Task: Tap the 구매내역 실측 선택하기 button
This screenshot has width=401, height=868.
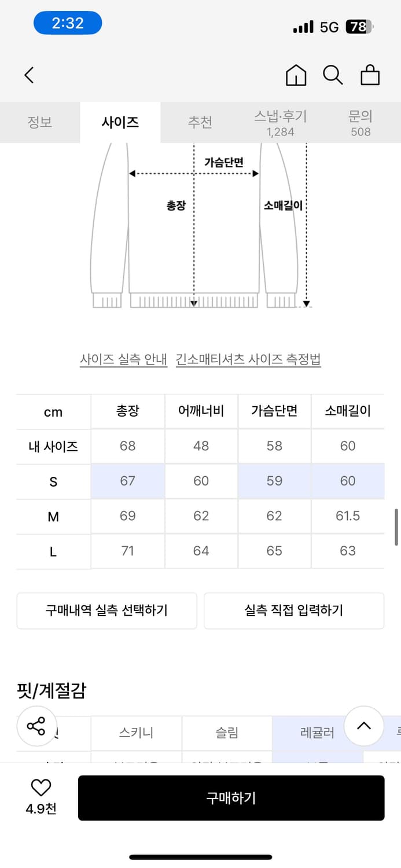Action: (107, 610)
